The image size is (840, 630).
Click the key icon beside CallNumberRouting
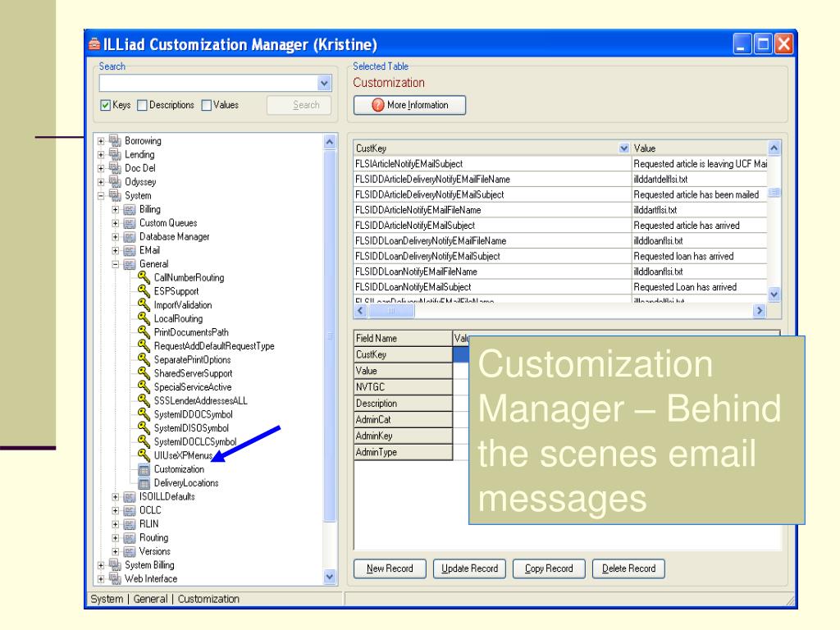click(144, 277)
